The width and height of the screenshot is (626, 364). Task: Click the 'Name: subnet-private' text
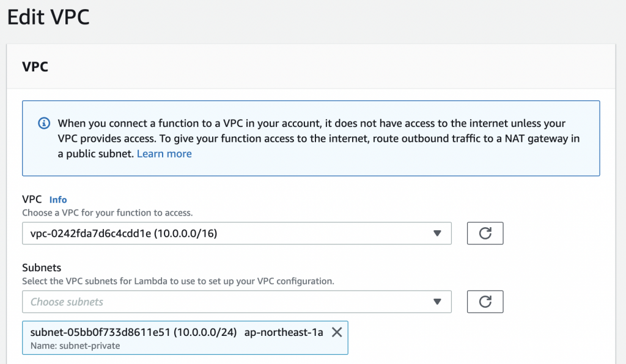pyautogui.click(x=75, y=346)
